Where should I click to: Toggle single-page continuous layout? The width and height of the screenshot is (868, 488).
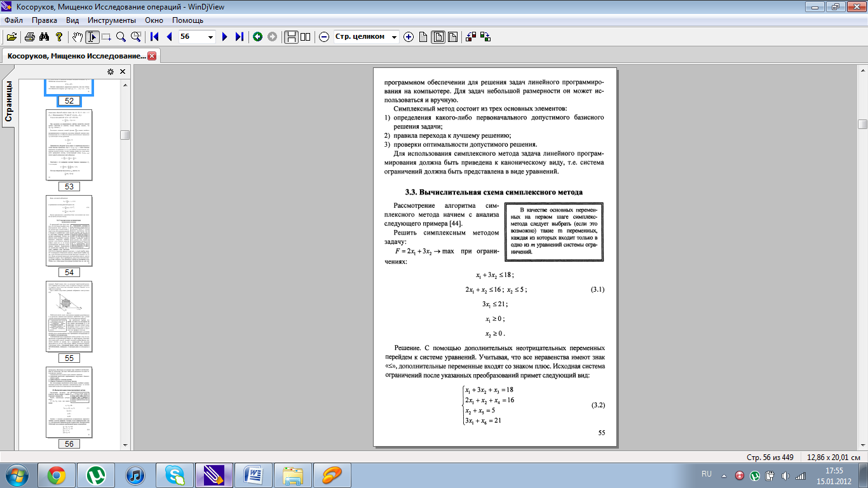click(291, 37)
